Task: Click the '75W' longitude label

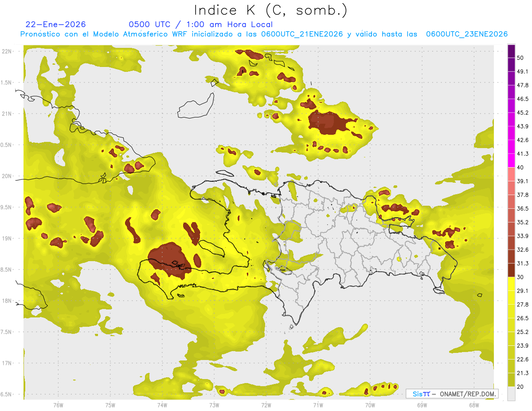Action: tap(110, 405)
